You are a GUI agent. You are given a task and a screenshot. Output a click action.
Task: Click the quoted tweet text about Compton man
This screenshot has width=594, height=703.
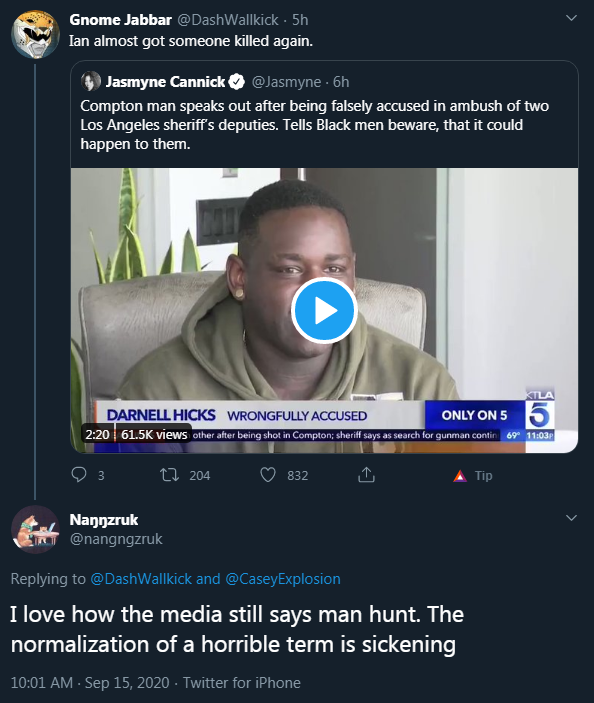point(315,125)
